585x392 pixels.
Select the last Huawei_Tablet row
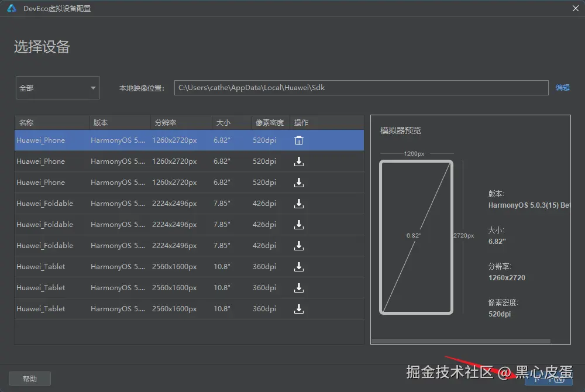(x=189, y=309)
